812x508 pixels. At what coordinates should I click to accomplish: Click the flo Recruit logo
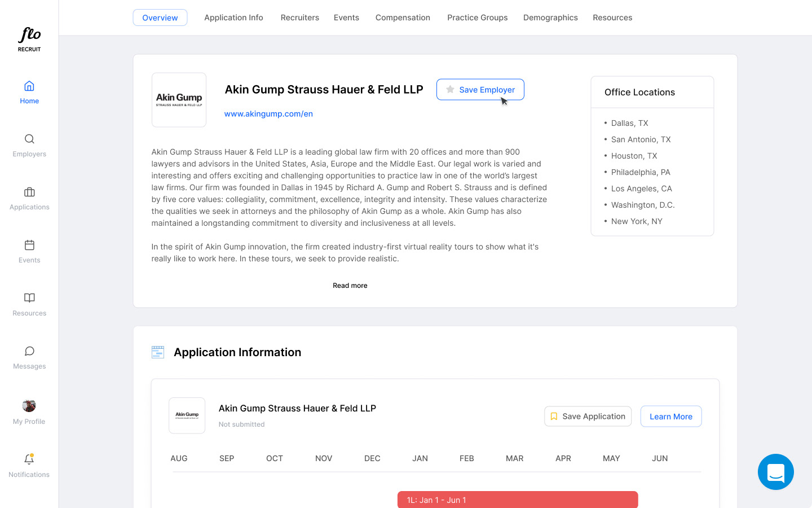[29, 40]
